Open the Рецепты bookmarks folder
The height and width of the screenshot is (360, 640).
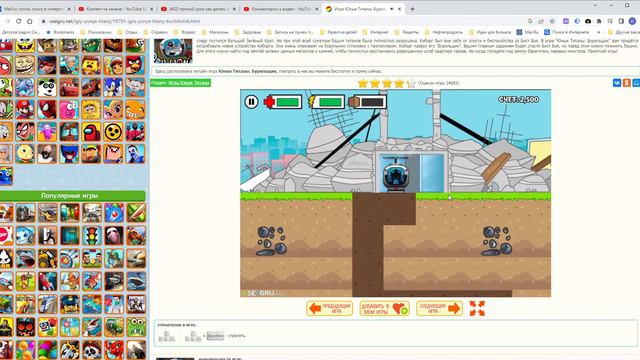click(x=407, y=32)
